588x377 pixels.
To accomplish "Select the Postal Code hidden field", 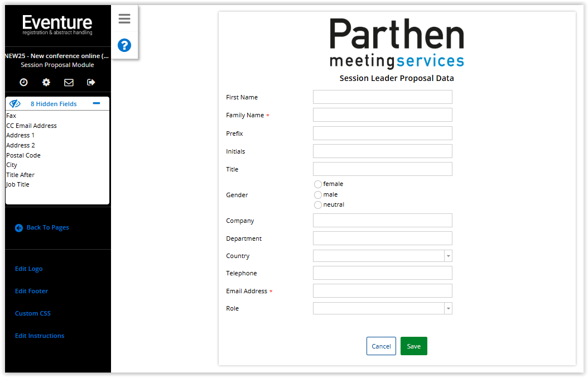I will [x=23, y=155].
